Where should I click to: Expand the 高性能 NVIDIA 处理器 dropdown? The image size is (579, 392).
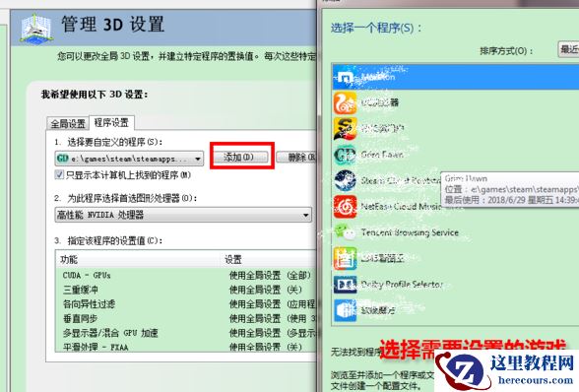click(183, 215)
